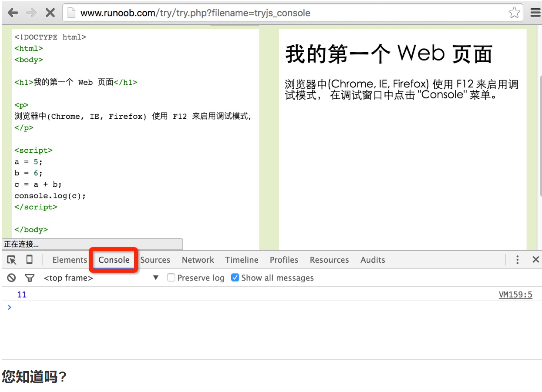542x392 pixels.
Task: Click the rendered heading 我的第一个 Web 页面
Action: (389, 54)
